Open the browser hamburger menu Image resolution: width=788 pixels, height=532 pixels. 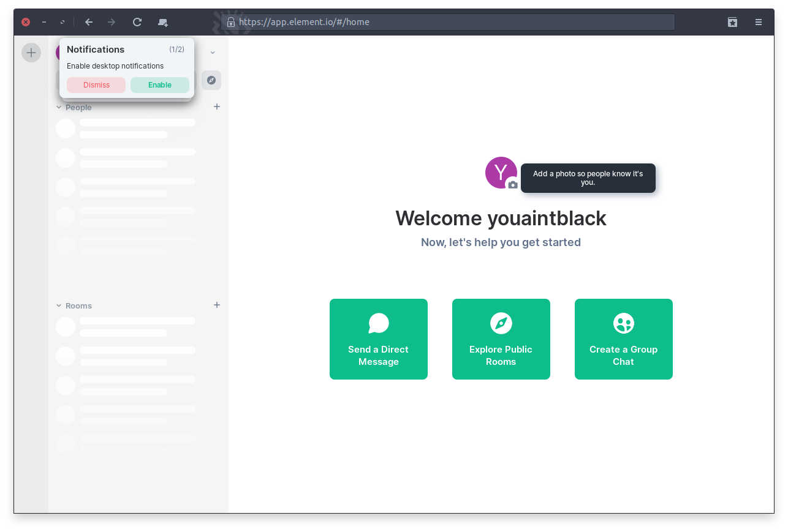(x=759, y=22)
